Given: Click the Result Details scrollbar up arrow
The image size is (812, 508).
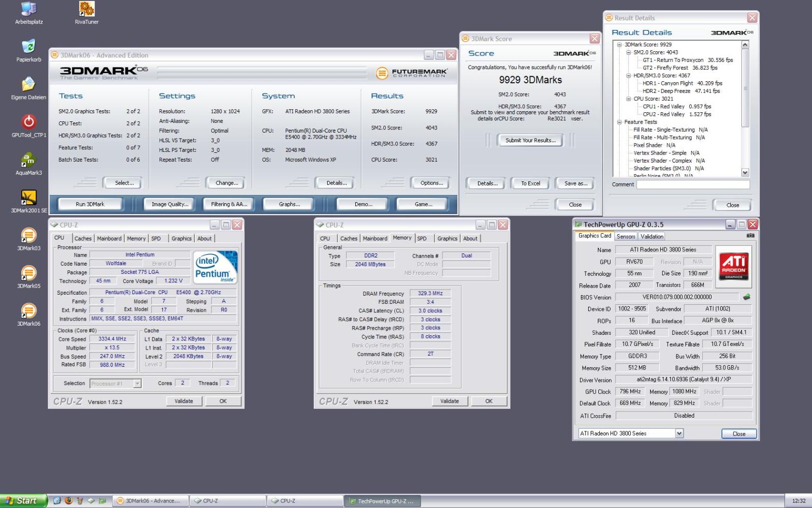Looking at the screenshot, I should 745,45.
